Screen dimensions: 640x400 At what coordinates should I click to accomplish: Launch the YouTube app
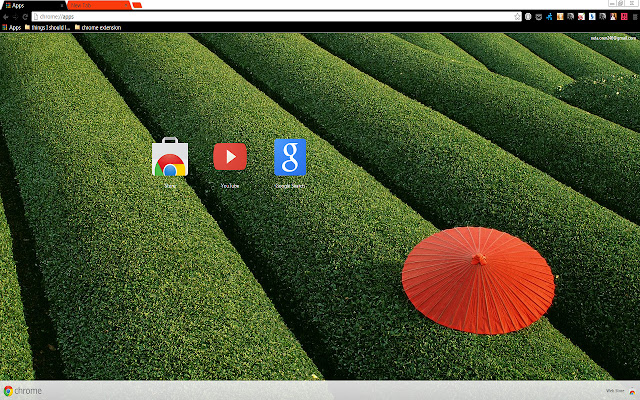click(230, 157)
